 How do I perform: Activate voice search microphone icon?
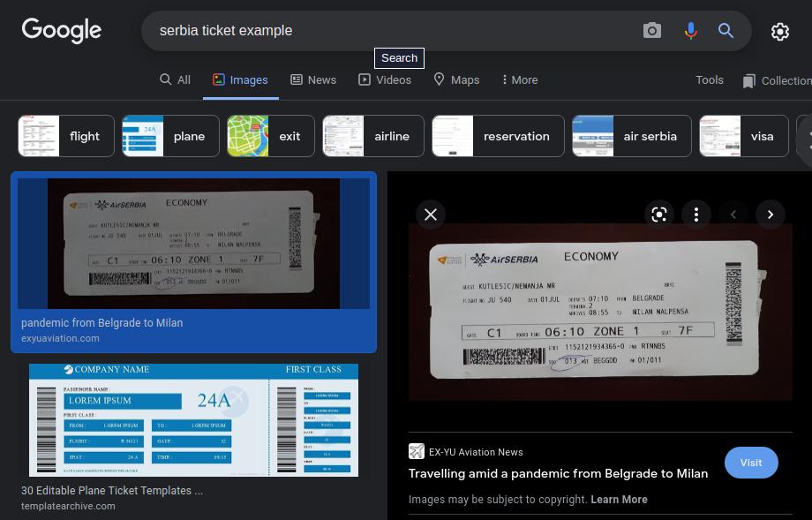coord(690,31)
